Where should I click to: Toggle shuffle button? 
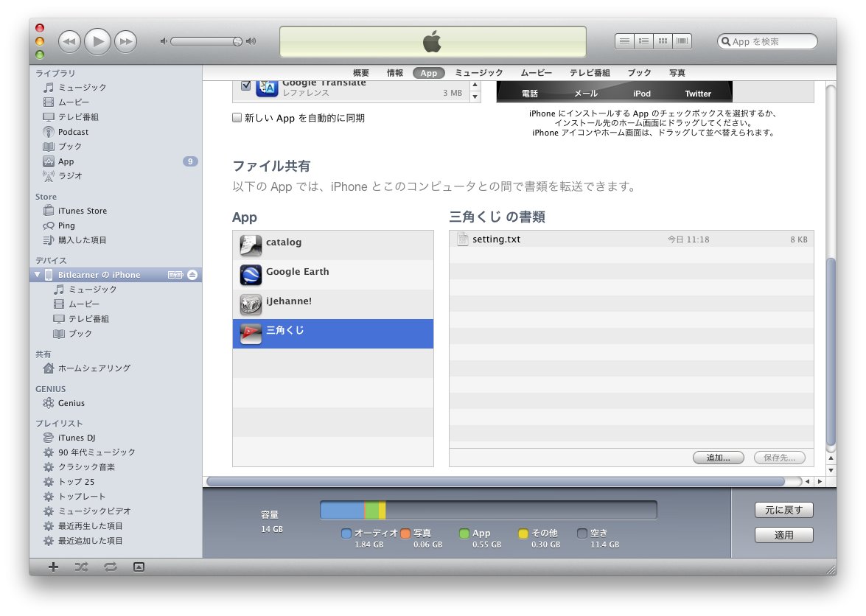coord(81,567)
